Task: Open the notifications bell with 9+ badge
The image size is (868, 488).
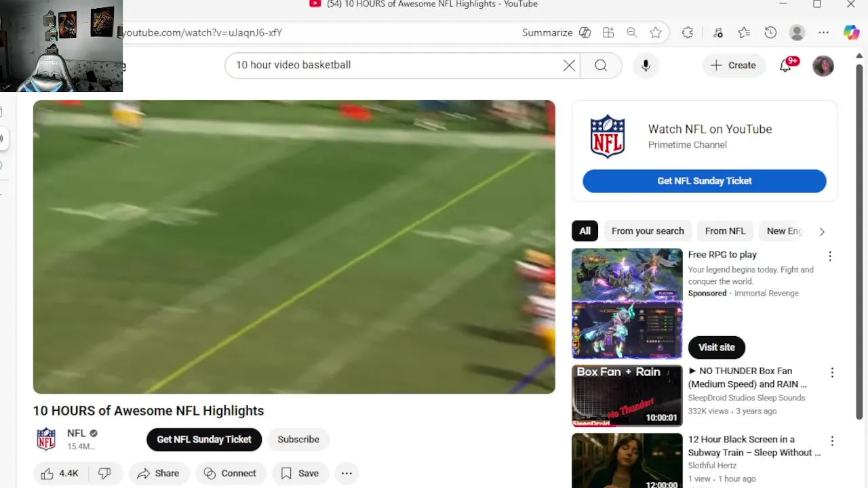Action: point(787,65)
